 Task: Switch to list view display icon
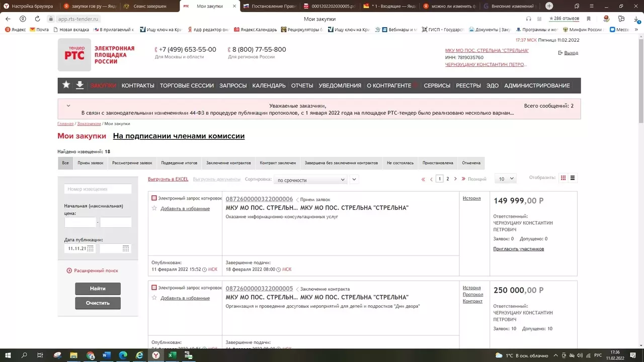[573, 178]
